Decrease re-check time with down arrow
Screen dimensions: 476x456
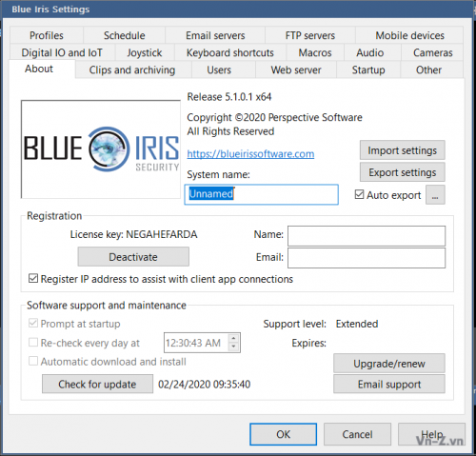pos(233,347)
